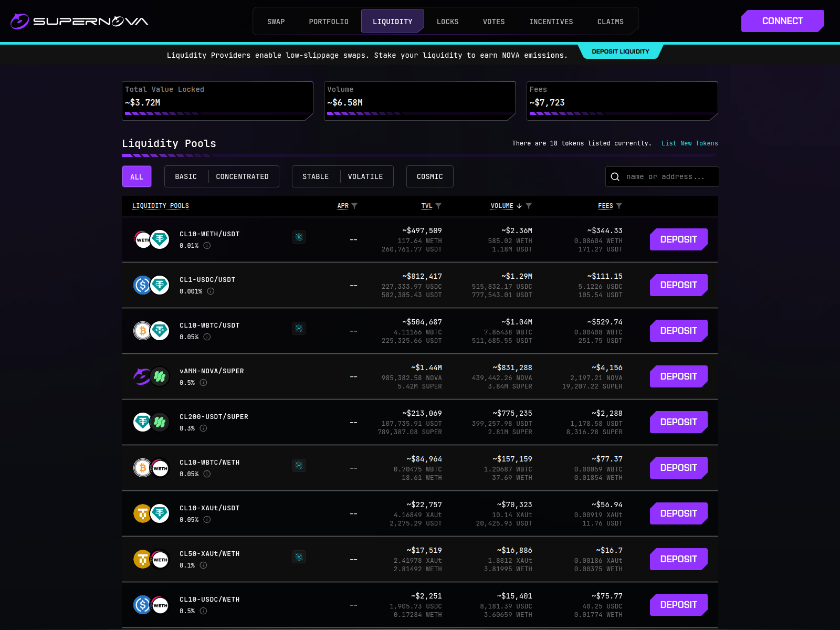Click the Supernova logo
This screenshot has width=840, height=630.
click(79, 21)
